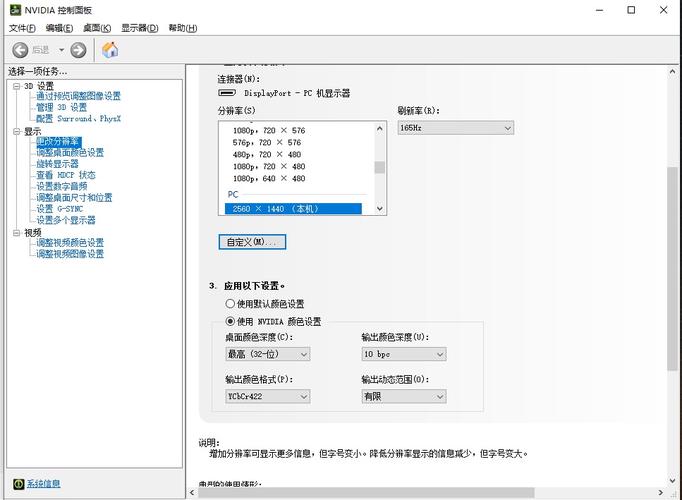Viewport: 682px width, 500px height.
Task: Select 1080p, 640 × 480 resolution
Action: [x=269, y=179]
